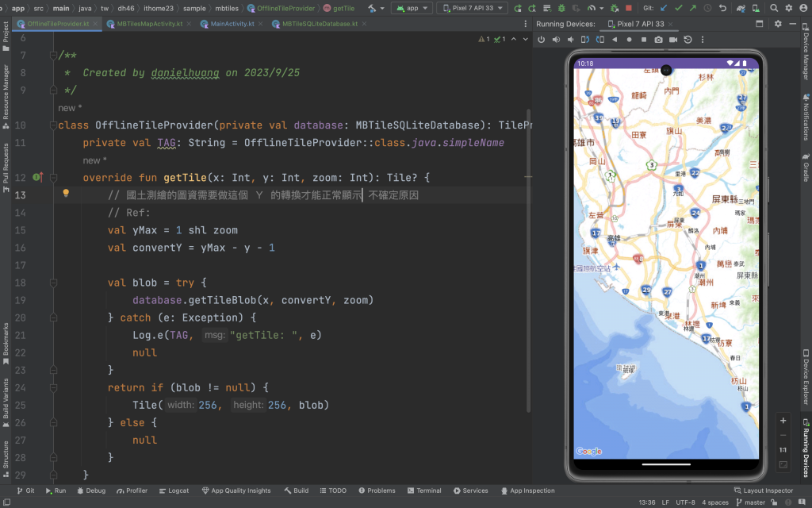This screenshot has width=812, height=508.
Task: Toggle the Project side panel
Action: (6, 36)
